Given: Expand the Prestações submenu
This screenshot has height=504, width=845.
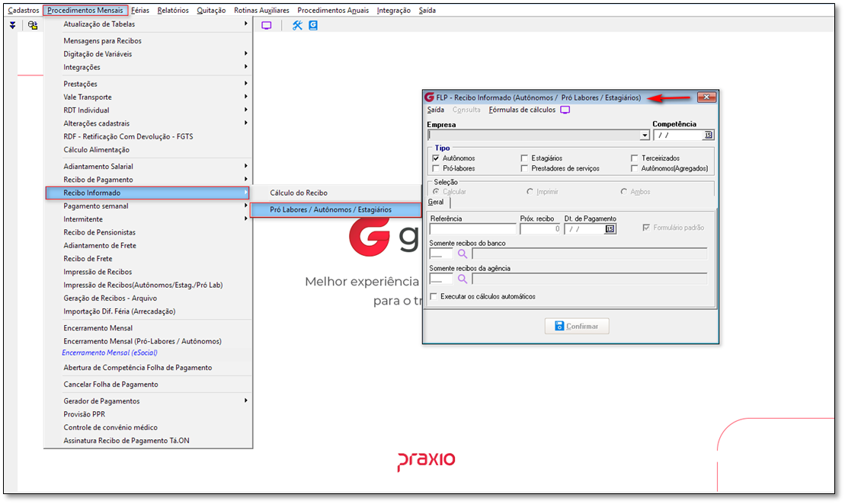Looking at the screenshot, I should pyautogui.click(x=246, y=84).
